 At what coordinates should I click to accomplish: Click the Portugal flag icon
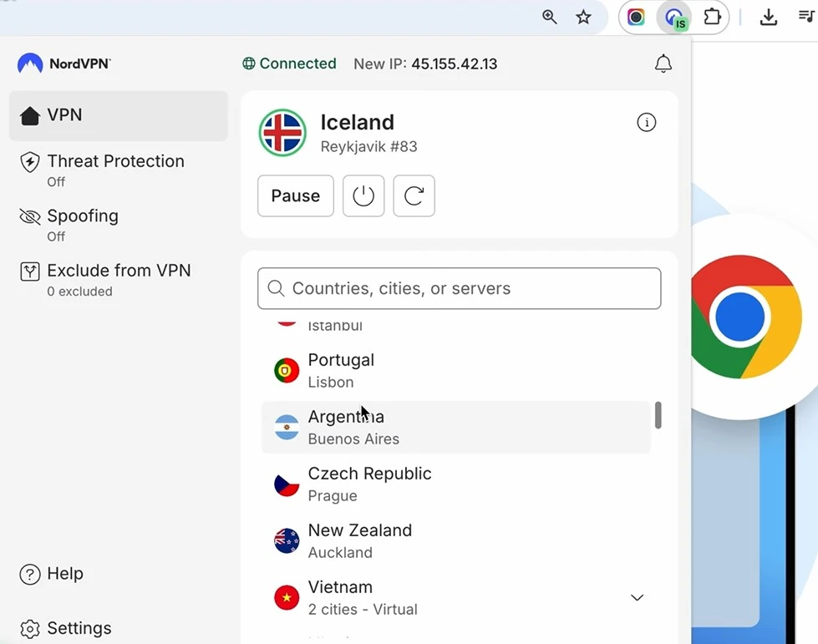click(x=287, y=370)
